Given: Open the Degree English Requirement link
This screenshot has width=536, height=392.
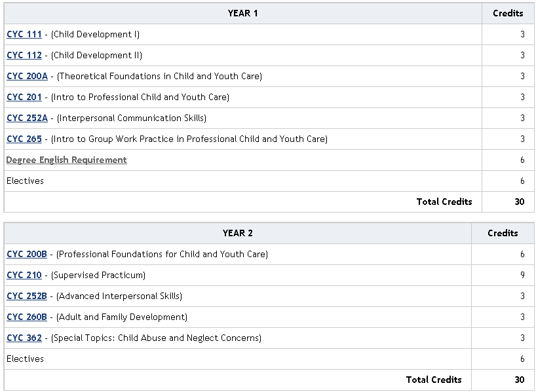Looking at the screenshot, I should [67, 160].
